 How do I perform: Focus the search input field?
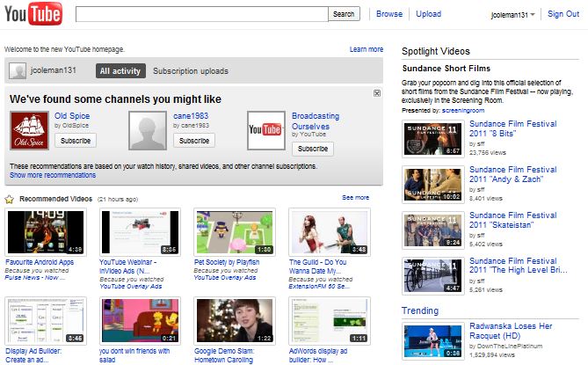click(202, 14)
